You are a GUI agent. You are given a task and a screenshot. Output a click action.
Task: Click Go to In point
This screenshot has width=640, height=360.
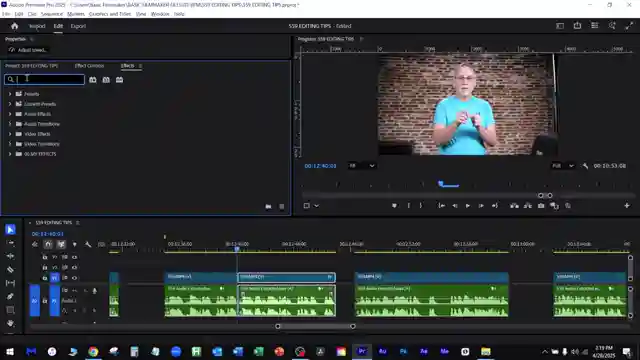[x=442, y=206]
